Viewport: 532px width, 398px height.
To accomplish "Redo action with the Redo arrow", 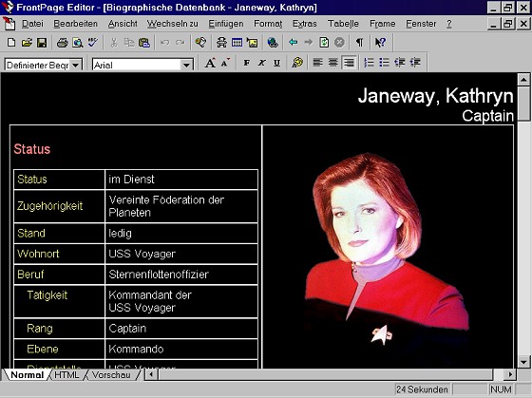I will (180, 43).
